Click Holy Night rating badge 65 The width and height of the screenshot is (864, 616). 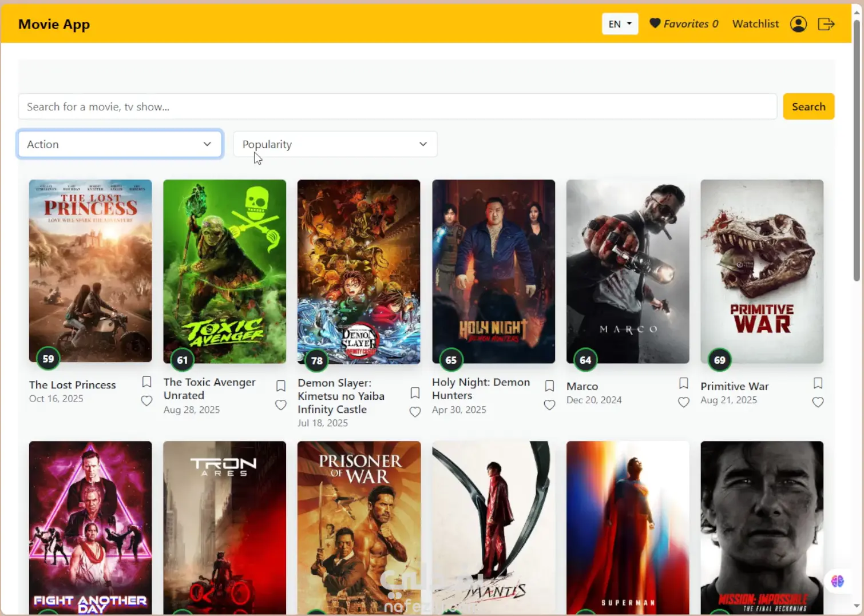451,360
